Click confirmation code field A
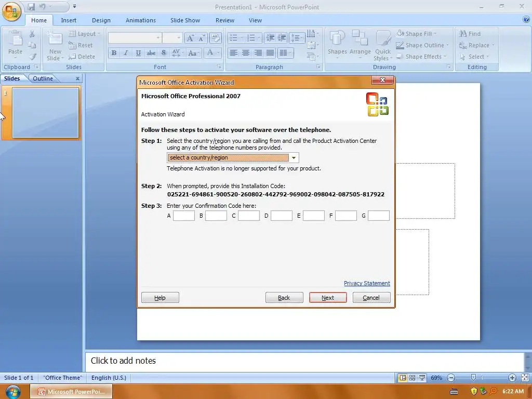Screen dimensions: 532x399 point(183,216)
